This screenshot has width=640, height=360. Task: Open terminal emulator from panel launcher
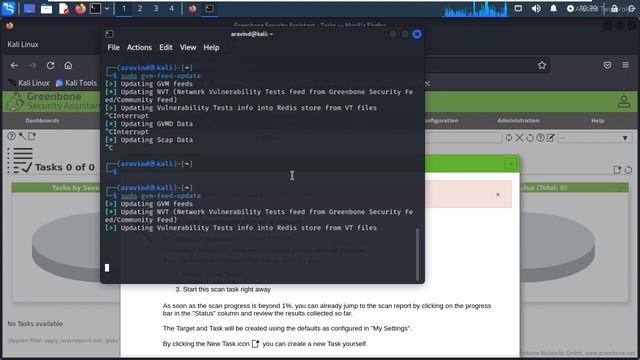[95, 8]
